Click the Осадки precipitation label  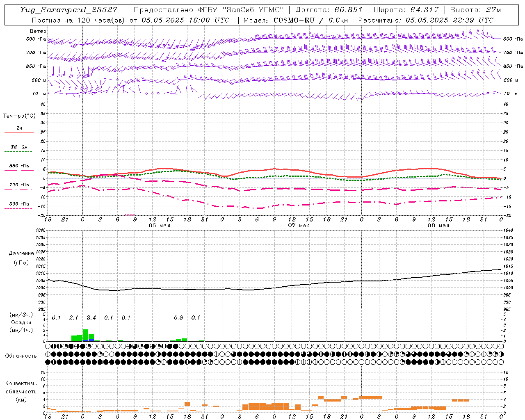tap(21, 323)
